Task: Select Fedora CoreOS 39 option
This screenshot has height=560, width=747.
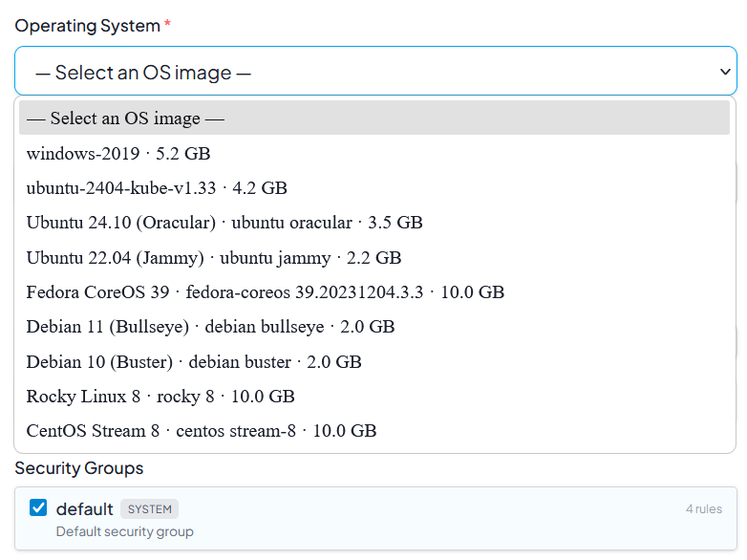Action: [373, 292]
